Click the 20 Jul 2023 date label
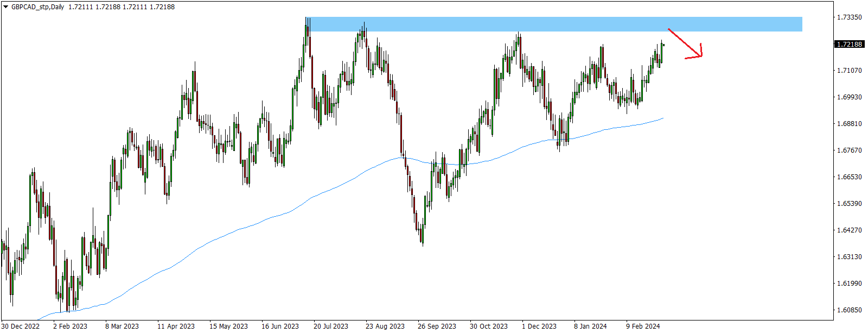 click(x=331, y=326)
